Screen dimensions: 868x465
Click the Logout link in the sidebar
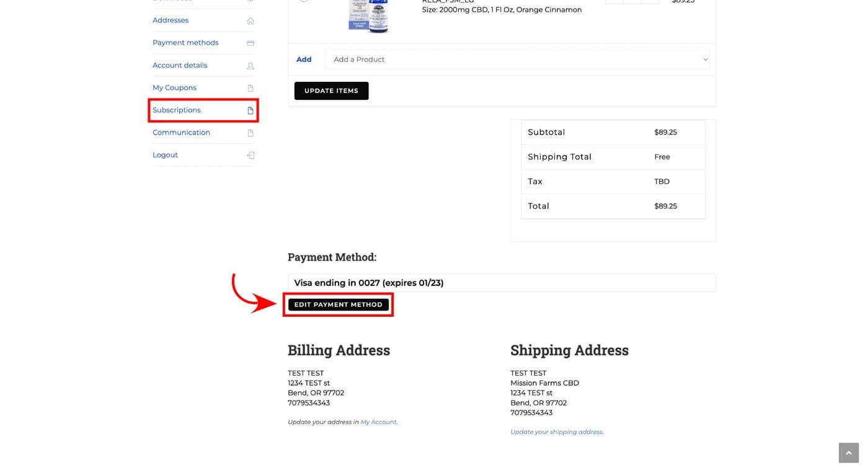tap(165, 155)
